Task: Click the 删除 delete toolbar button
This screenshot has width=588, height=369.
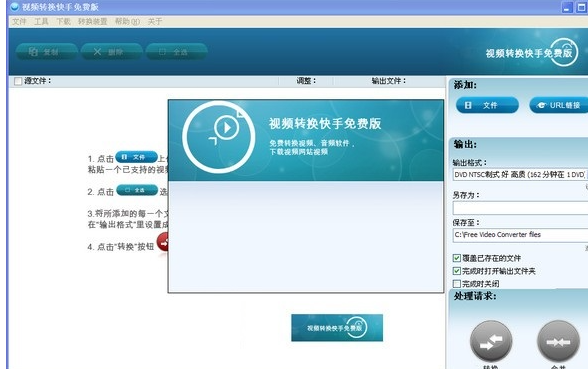Action: pos(111,52)
